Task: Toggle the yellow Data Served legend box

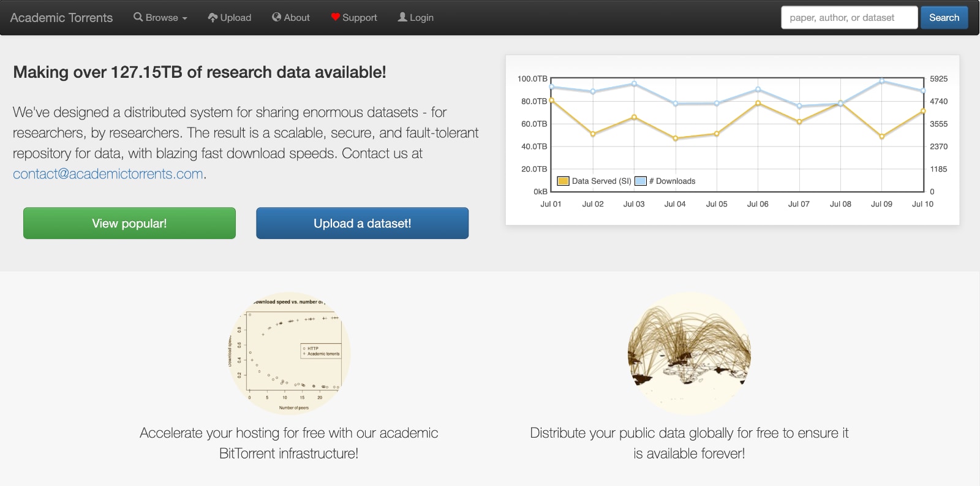Action: [563, 181]
